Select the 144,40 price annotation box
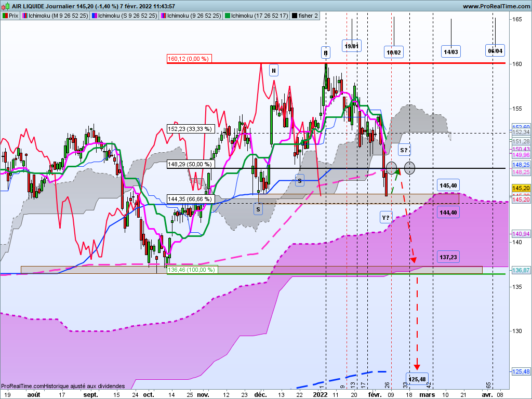The image size is (532, 399). (448, 212)
